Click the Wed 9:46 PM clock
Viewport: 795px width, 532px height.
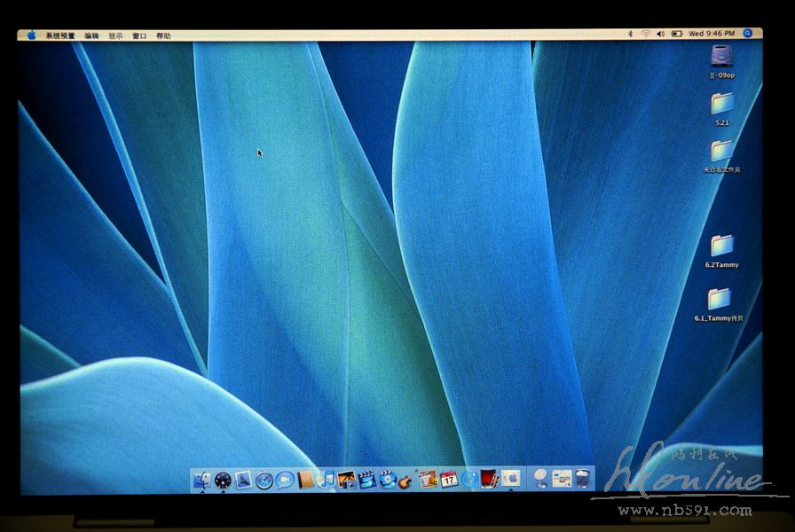coord(712,34)
